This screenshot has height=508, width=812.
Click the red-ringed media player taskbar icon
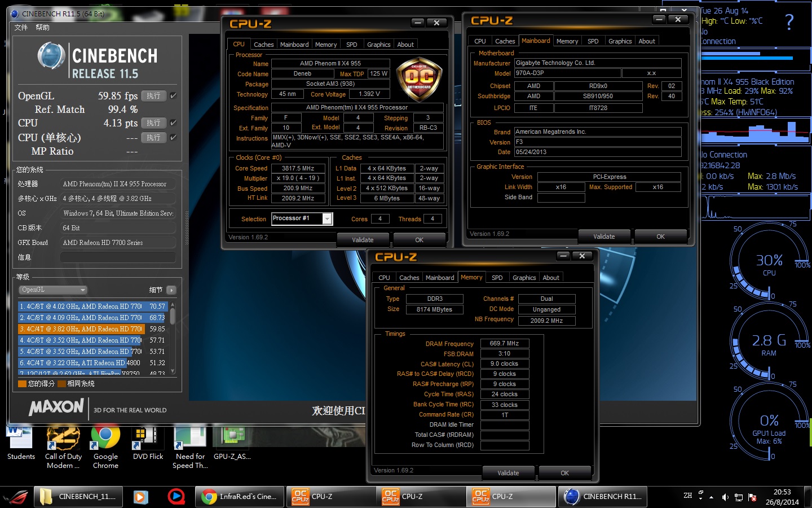coord(176,497)
